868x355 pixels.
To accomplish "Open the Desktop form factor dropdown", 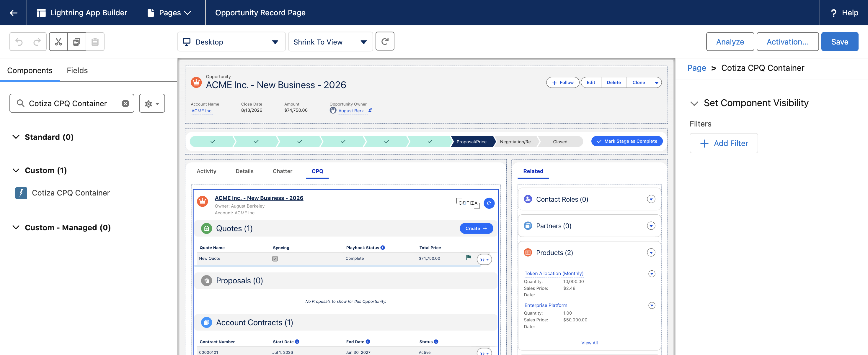I will click(231, 42).
